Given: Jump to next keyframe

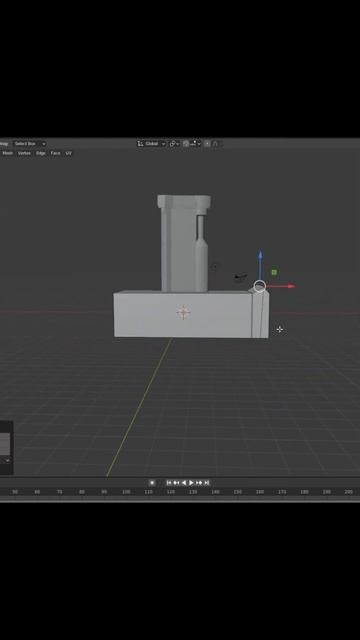Looking at the screenshot, I should [199, 482].
